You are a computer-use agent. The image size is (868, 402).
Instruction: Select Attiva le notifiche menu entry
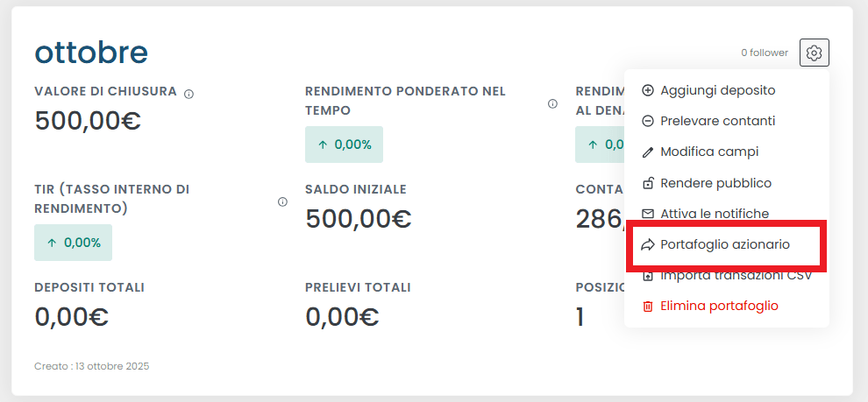point(715,214)
